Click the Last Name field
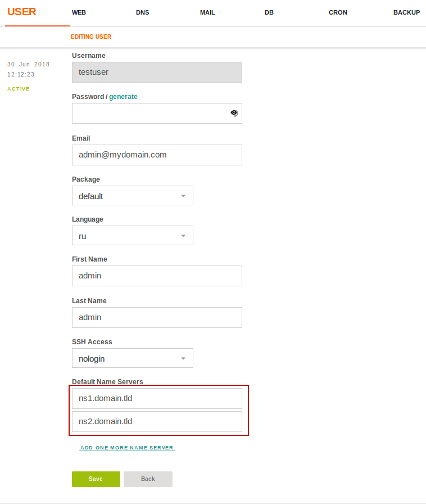426x504 pixels. pyautogui.click(x=157, y=317)
